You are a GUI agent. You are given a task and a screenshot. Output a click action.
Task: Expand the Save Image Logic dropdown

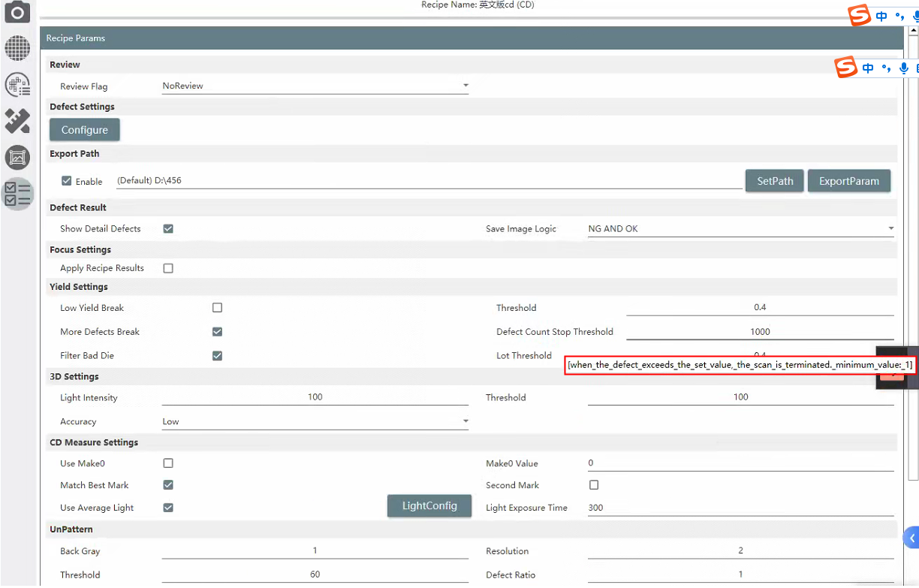click(x=740, y=228)
